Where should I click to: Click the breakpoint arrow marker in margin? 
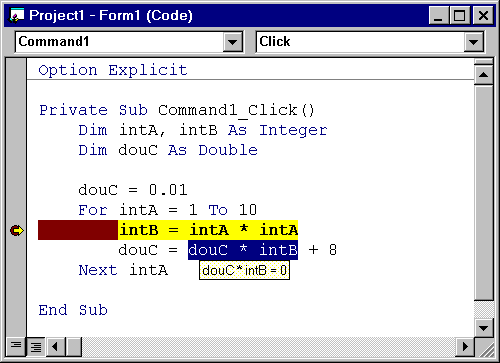click(x=17, y=230)
